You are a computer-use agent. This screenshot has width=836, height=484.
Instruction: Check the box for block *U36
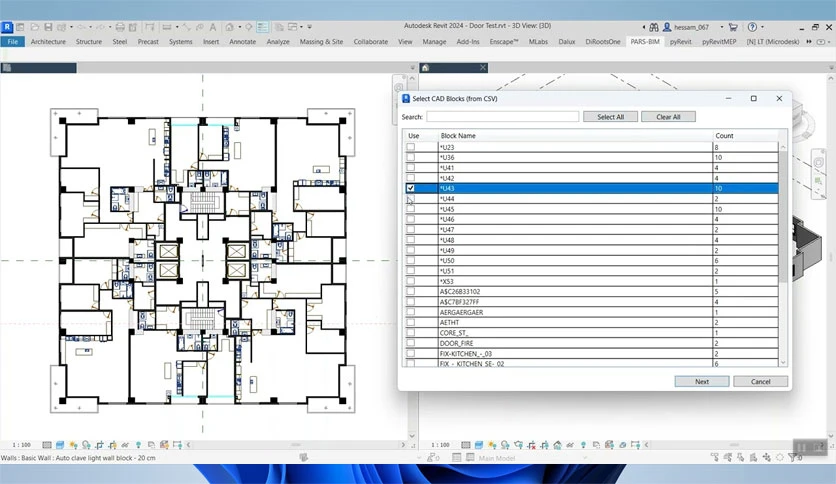tap(411, 157)
